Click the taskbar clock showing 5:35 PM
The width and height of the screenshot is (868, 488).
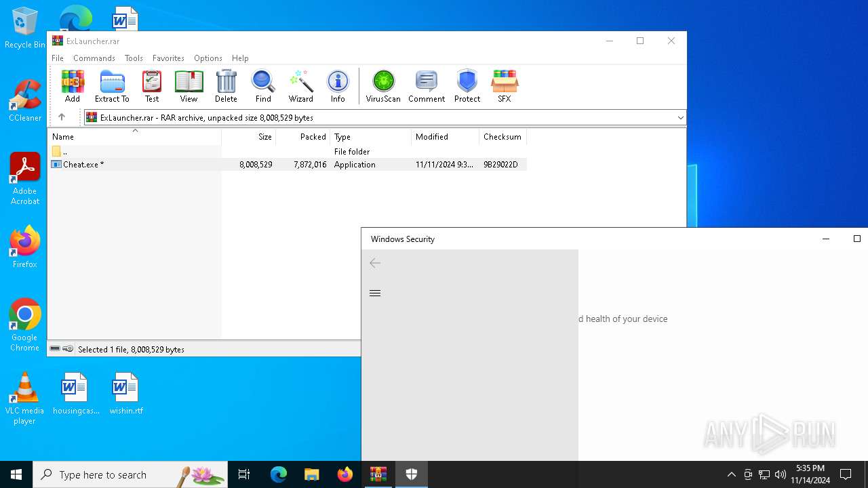(x=810, y=474)
